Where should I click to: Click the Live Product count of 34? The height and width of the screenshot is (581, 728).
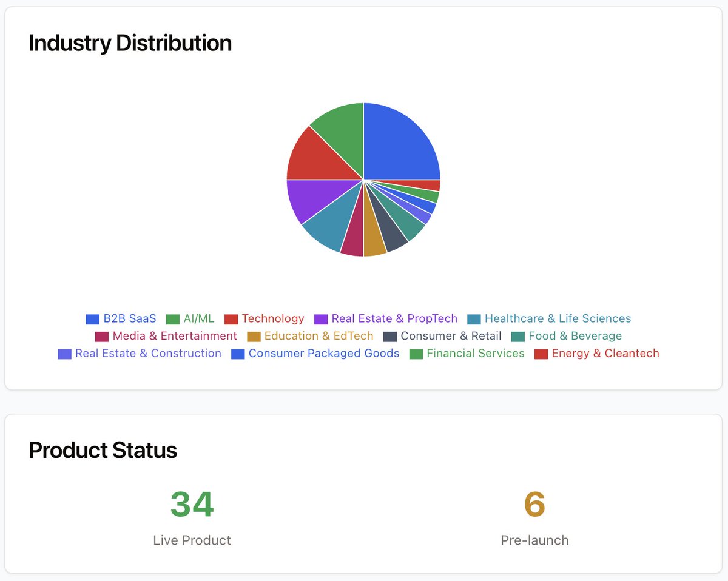tap(192, 503)
